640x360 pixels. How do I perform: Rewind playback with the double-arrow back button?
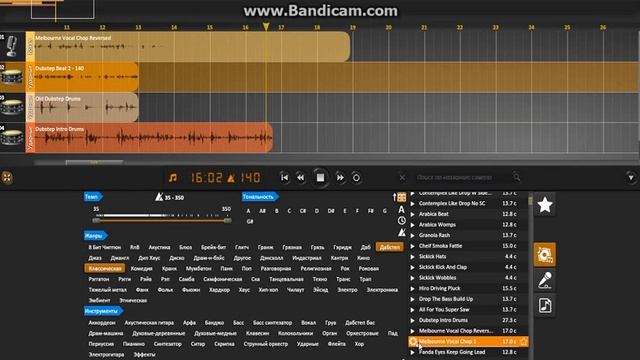tap(301, 178)
